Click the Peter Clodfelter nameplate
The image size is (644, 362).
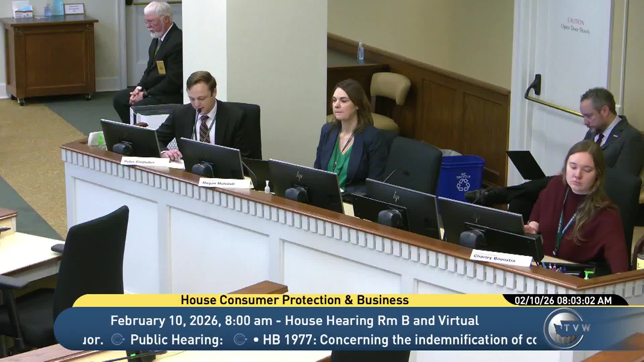click(139, 162)
